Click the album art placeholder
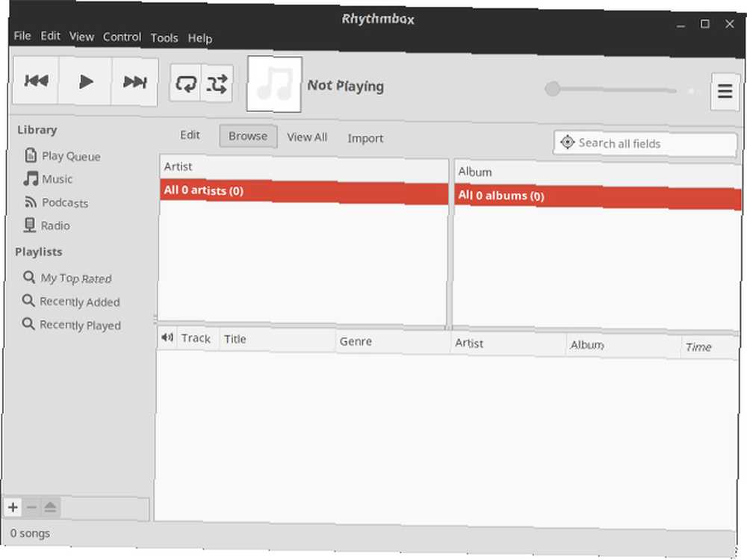This screenshot has width=747, height=560. click(274, 84)
